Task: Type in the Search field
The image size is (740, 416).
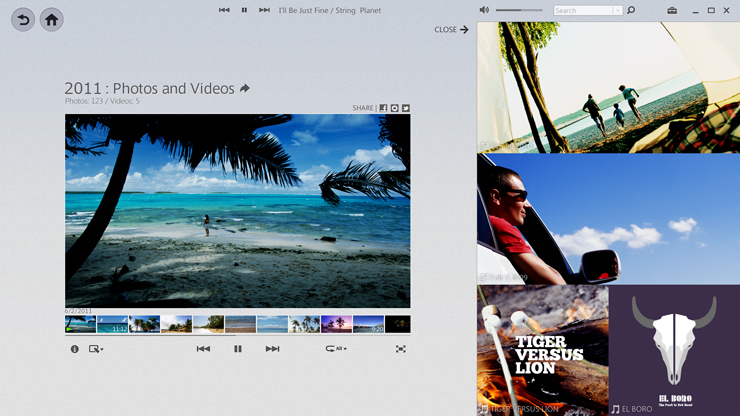Action: click(582, 11)
